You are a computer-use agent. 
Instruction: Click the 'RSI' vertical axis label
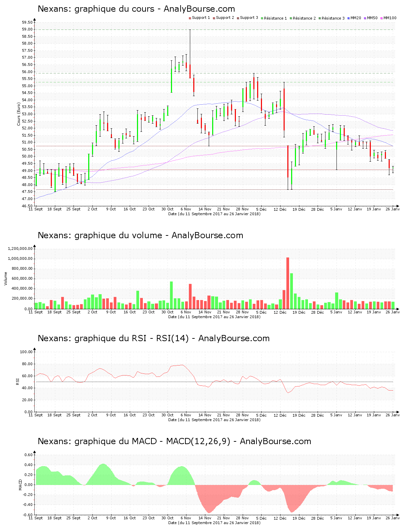[18, 381]
